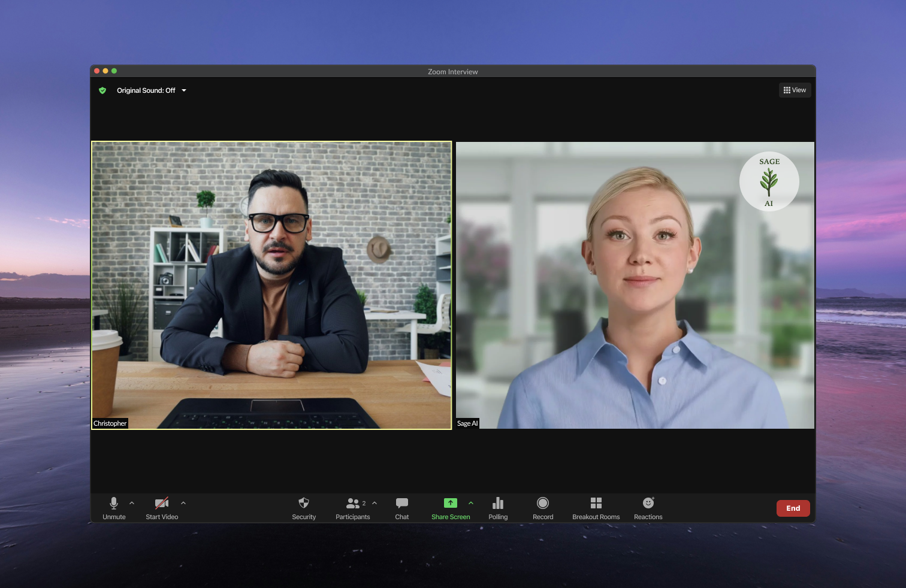Expand Share Screen options chevron
This screenshot has height=588, width=906.
coord(471,503)
